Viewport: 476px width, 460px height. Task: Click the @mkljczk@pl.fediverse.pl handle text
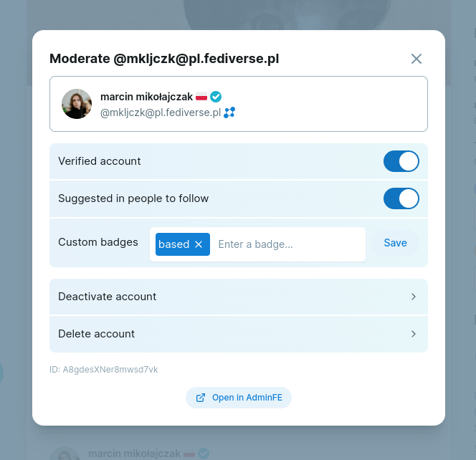(x=160, y=112)
